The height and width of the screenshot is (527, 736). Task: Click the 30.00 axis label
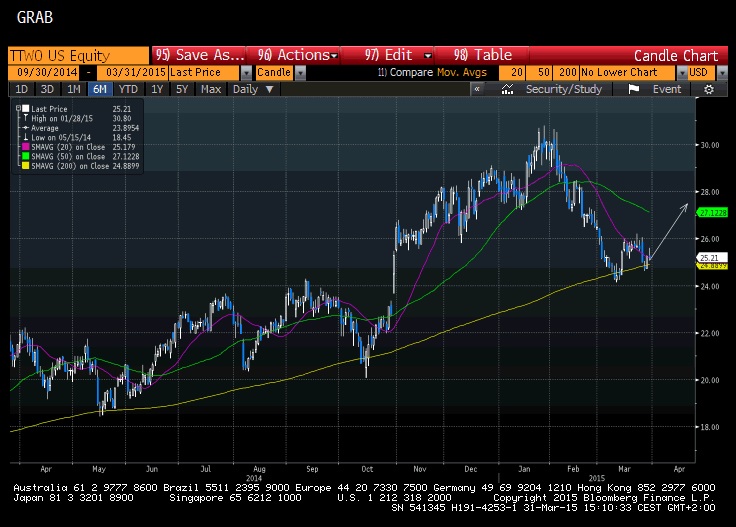pyautogui.click(x=710, y=145)
